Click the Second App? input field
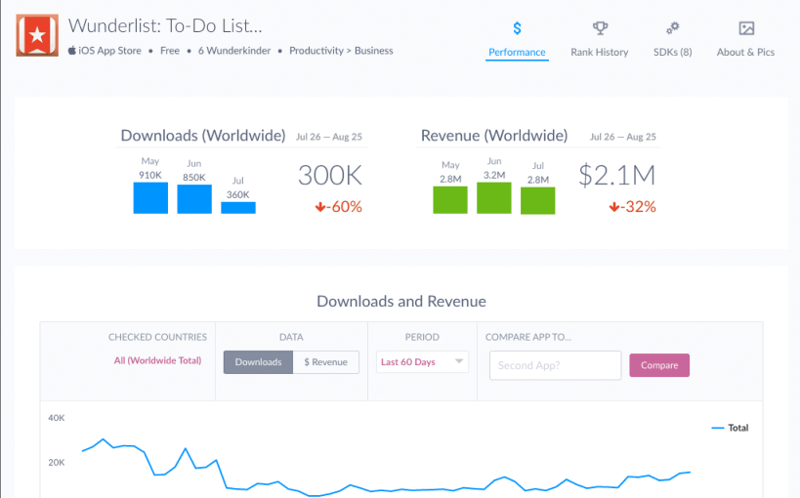800x498 pixels. click(555, 365)
